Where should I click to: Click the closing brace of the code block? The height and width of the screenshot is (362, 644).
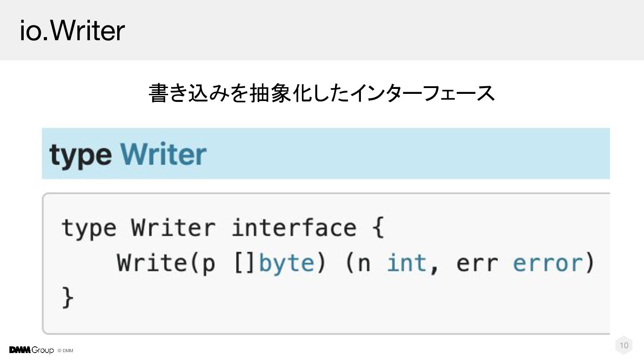[67, 298]
